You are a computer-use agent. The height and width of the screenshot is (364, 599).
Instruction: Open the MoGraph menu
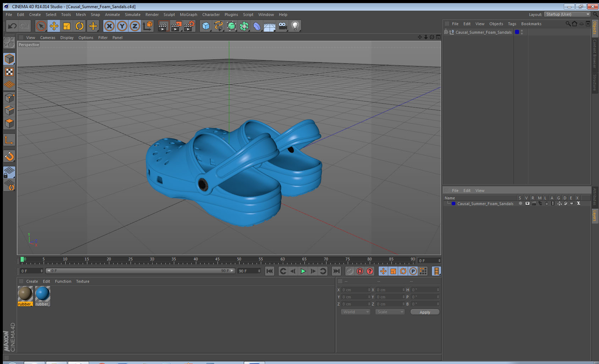(x=188, y=15)
